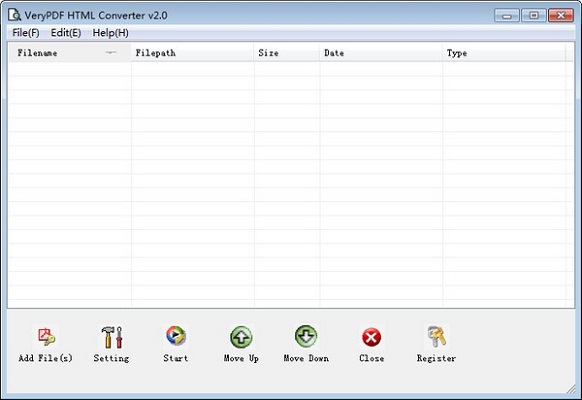Toggle the Filename sort arrow indicator
The height and width of the screenshot is (400, 582).
point(111,53)
